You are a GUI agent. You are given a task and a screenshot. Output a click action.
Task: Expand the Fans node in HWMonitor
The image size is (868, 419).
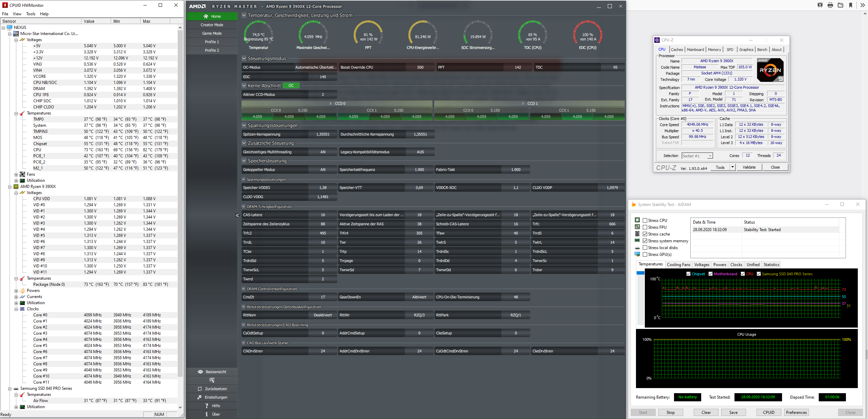click(x=16, y=174)
